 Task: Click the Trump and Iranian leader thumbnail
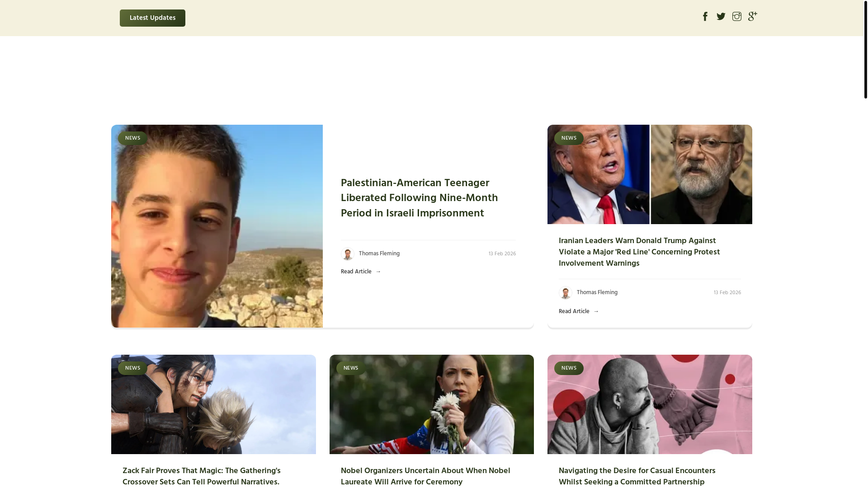[650, 174]
